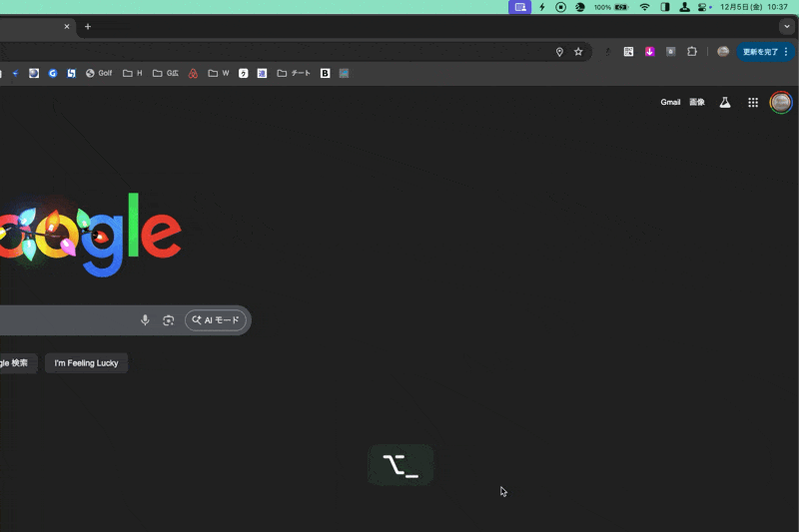Expand the チート bookmark folder

pyautogui.click(x=294, y=73)
